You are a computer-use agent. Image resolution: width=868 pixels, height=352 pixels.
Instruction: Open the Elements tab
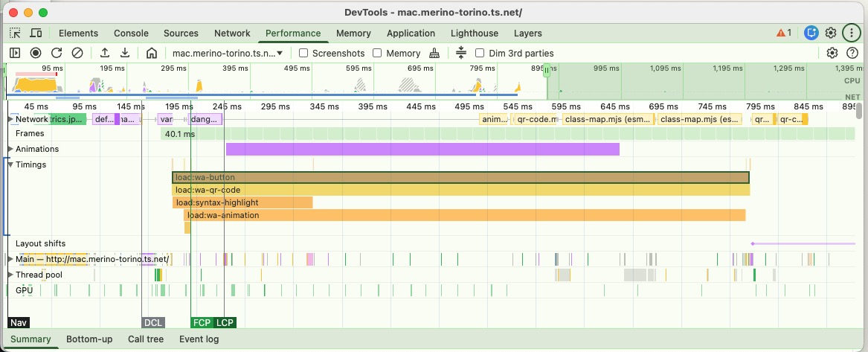(x=78, y=33)
